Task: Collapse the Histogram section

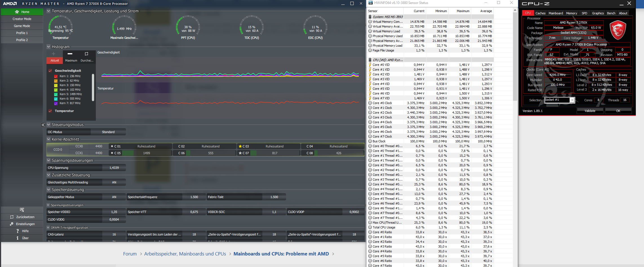Action: click(48, 47)
